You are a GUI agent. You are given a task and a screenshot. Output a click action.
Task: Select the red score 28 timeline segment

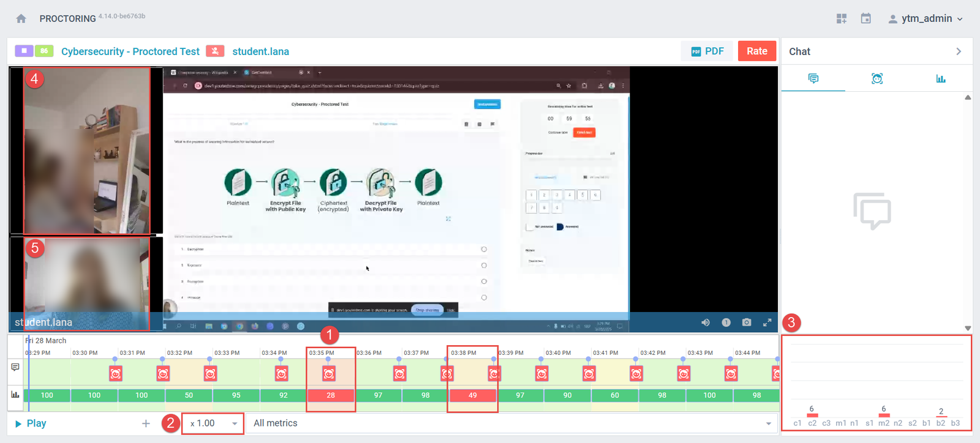click(x=331, y=395)
